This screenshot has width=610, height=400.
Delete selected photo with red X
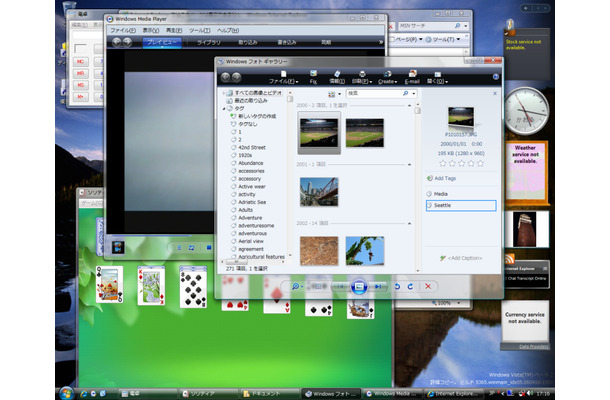point(428,286)
